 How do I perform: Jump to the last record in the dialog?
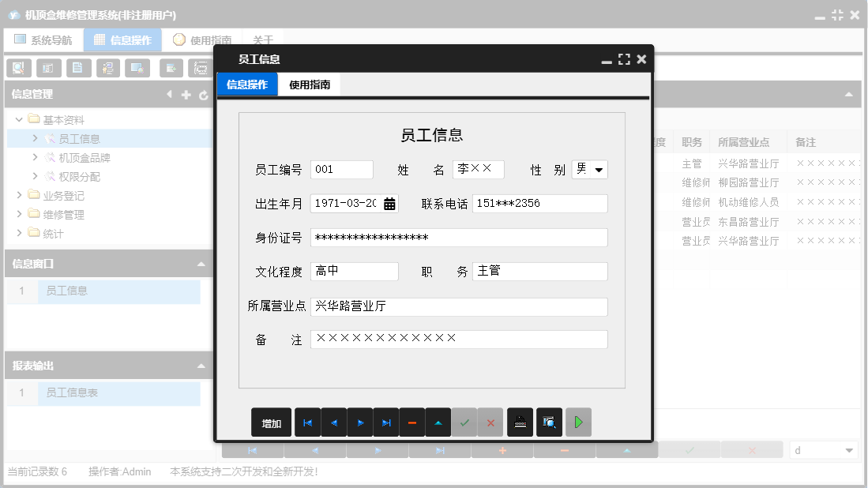pyautogui.click(x=386, y=422)
